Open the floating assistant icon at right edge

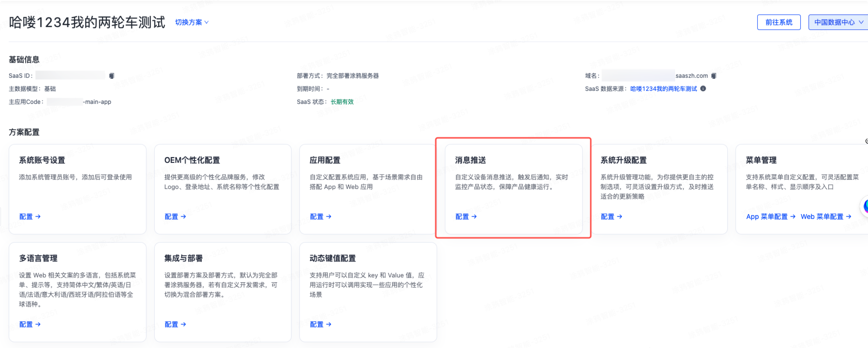pyautogui.click(x=865, y=206)
